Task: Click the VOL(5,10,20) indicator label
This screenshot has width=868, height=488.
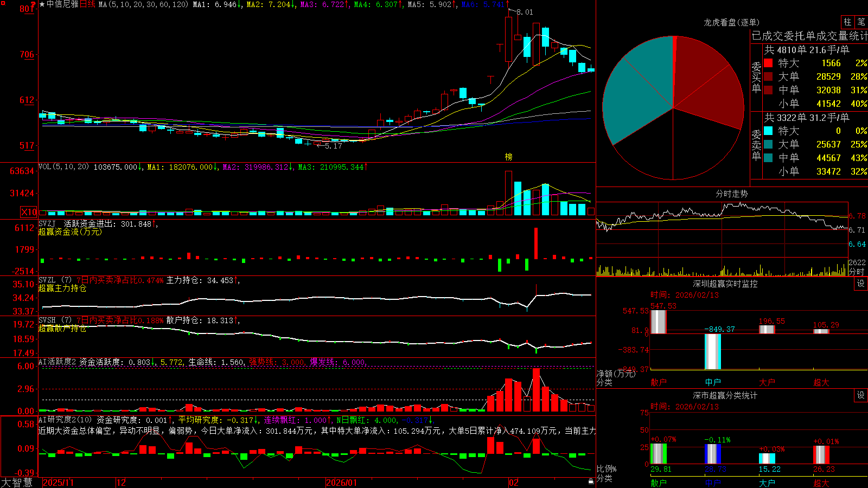Action: [64, 166]
